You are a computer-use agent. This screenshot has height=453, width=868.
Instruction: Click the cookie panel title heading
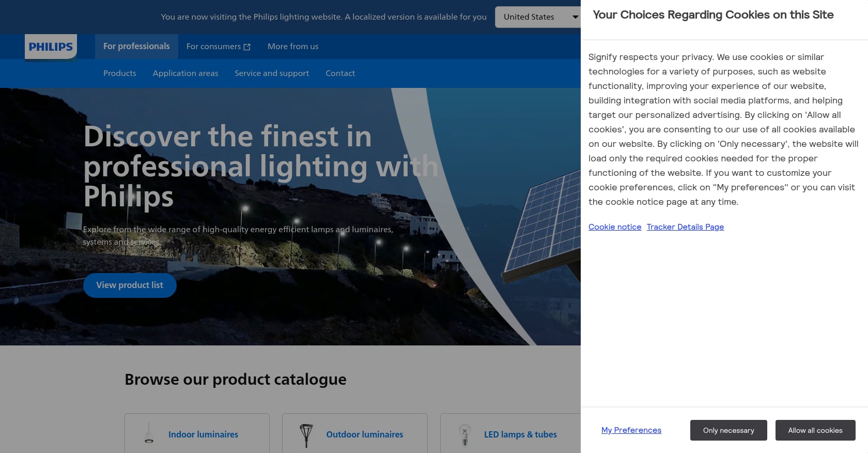[x=713, y=15]
